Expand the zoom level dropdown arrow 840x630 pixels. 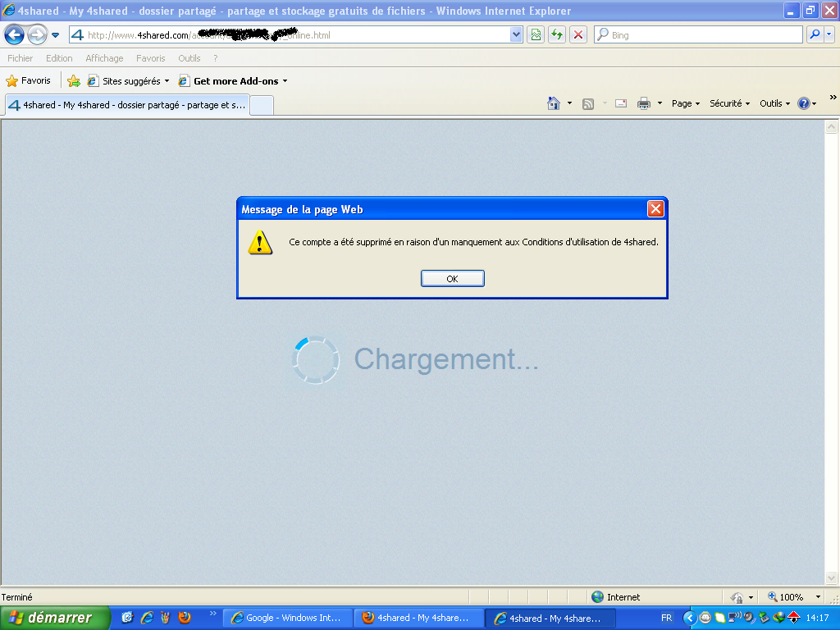pyautogui.click(x=818, y=597)
